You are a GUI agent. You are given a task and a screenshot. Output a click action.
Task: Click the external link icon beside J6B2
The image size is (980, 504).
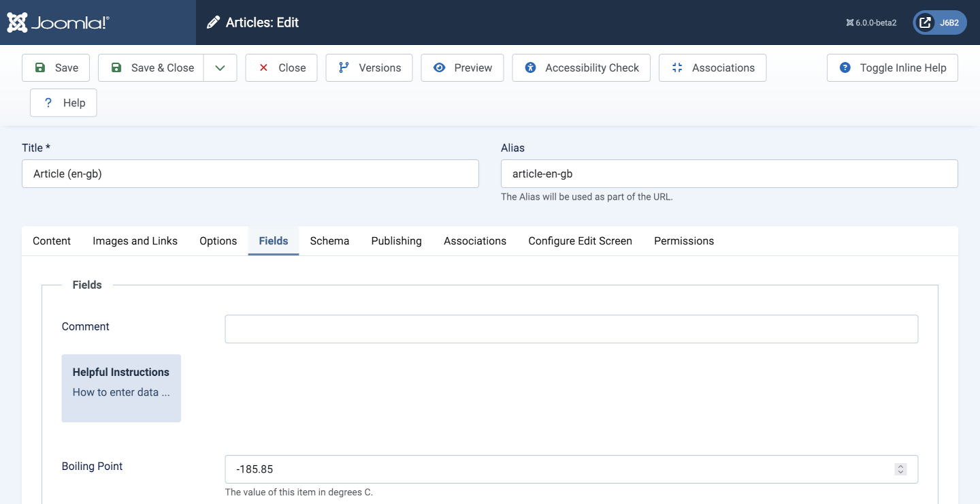click(924, 22)
